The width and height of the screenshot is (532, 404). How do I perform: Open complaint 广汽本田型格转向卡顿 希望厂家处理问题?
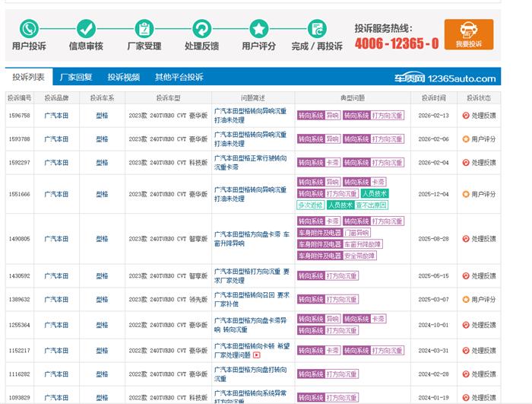pos(252,351)
